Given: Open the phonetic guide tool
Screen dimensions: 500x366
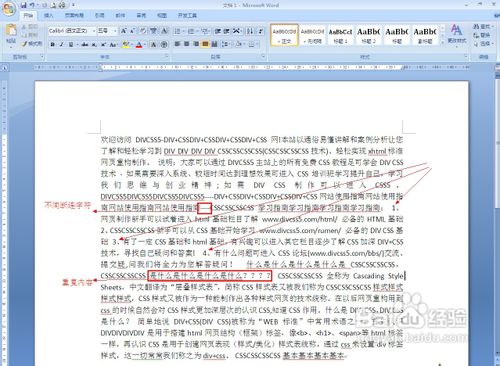Looking at the screenshot, I should [x=153, y=31].
